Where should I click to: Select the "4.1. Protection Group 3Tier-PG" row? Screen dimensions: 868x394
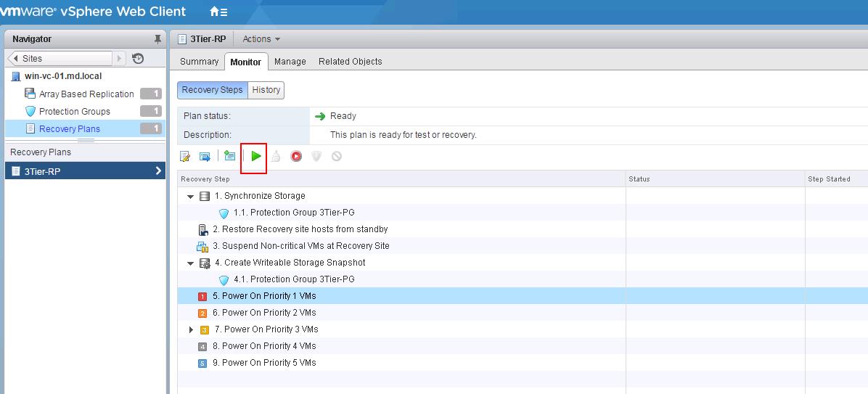tap(523, 279)
